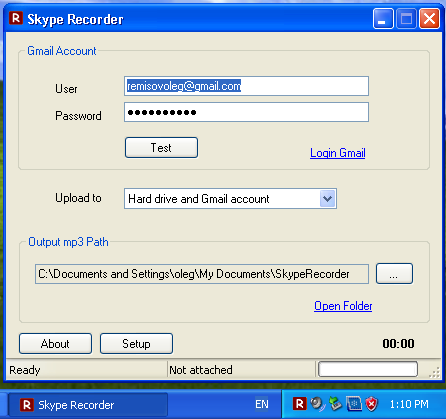The width and height of the screenshot is (446, 419).
Task: Click the Upload to label
Action: tap(78, 198)
